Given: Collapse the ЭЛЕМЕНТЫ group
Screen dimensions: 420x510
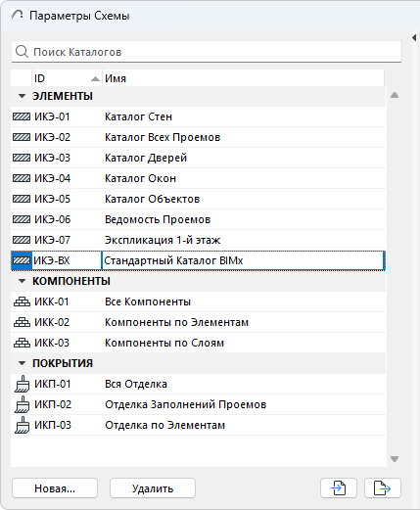Looking at the screenshot, I should tap(22, 96).
